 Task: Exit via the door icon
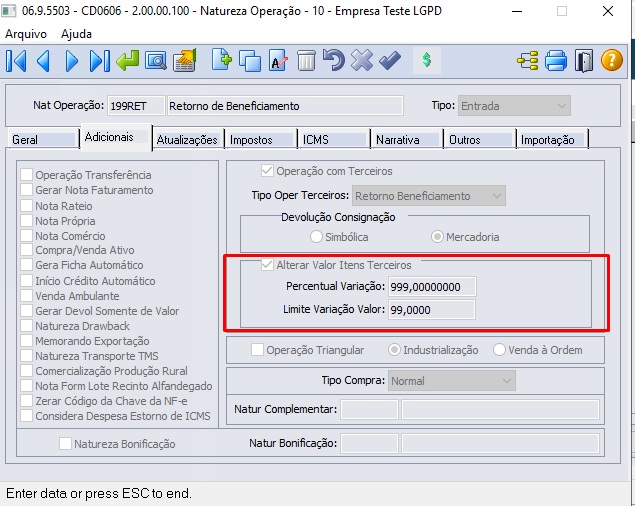(584, 61)
